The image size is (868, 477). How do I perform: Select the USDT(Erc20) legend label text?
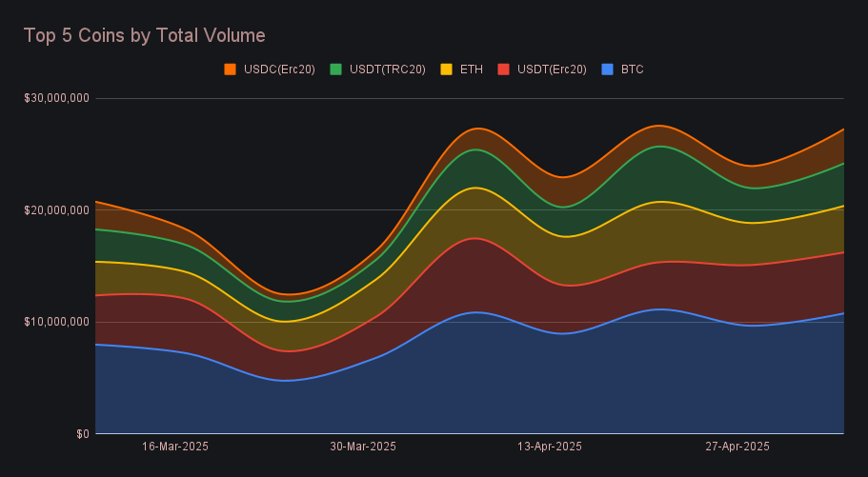(x=551, y=70)
